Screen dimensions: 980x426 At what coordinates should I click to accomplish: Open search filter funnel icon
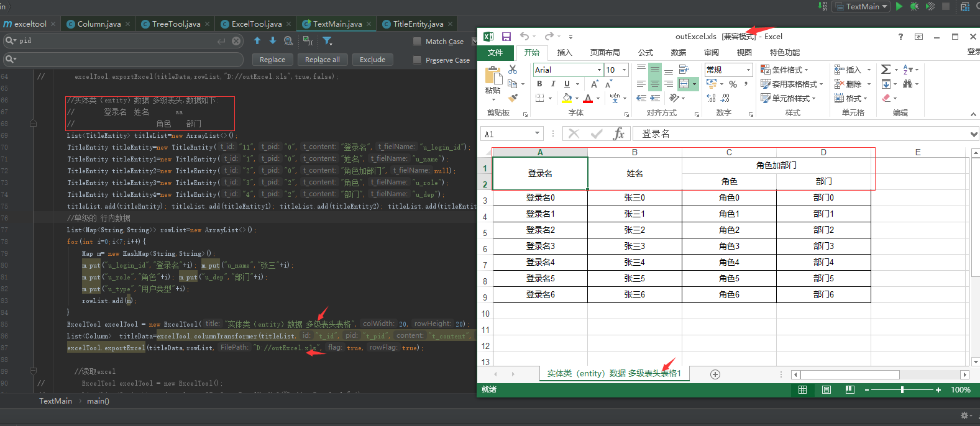(x=327, y=41)
